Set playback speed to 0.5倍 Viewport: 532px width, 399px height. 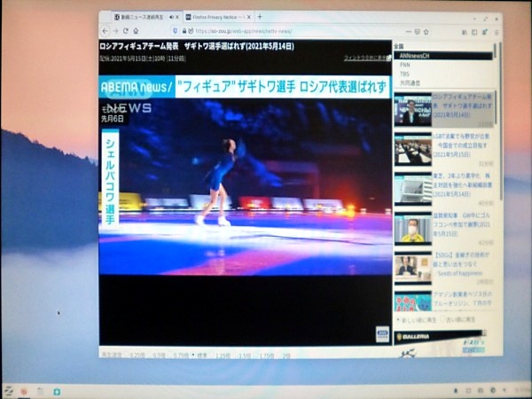[x=159, y=356]
